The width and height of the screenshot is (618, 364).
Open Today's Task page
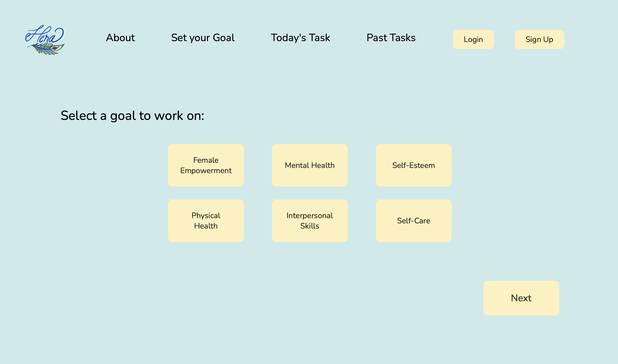pos(300,38)
